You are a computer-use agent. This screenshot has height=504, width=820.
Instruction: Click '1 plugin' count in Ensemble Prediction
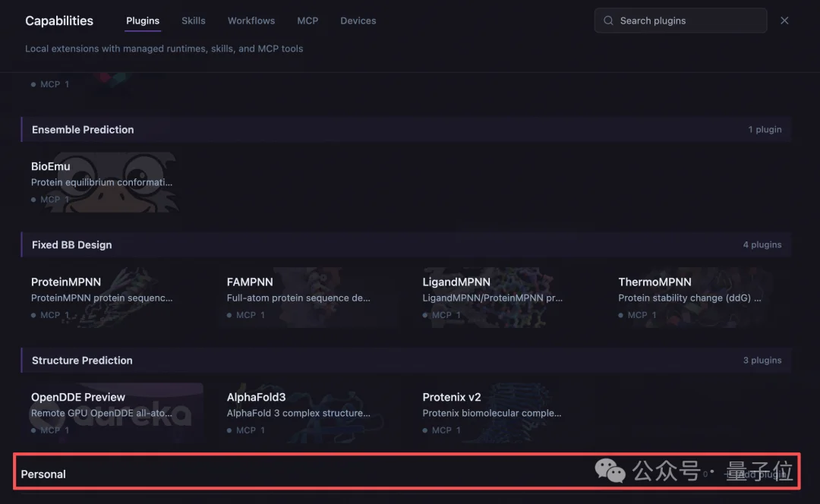[765, 129]
